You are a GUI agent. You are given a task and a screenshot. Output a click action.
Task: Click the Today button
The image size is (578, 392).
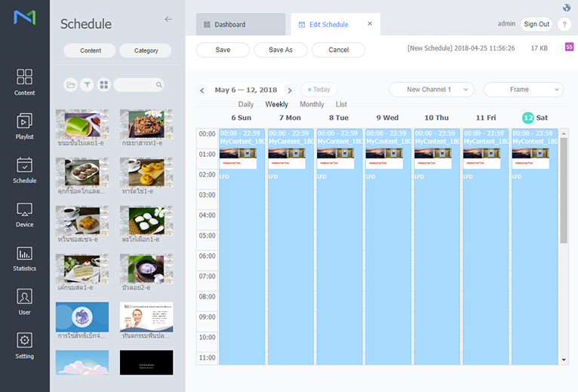coord(319,90)
